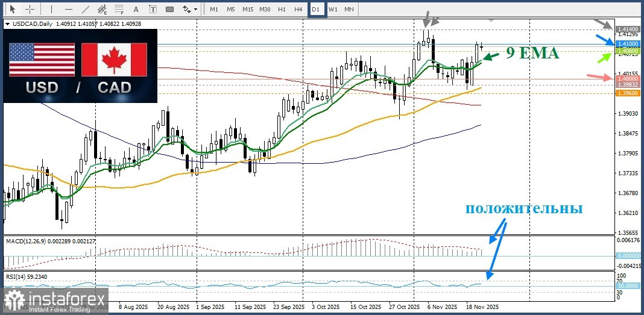
Task: Switch chart to M15 timeframe
Action: (x=248, y=9)
